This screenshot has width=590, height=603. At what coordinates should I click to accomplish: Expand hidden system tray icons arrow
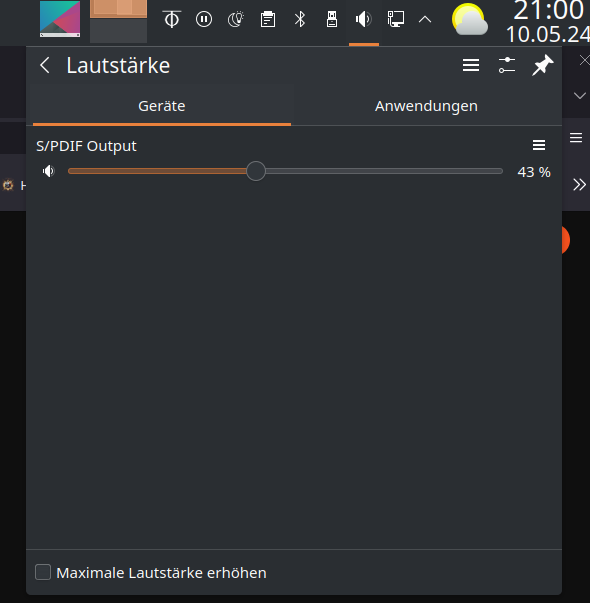point(425,20)
